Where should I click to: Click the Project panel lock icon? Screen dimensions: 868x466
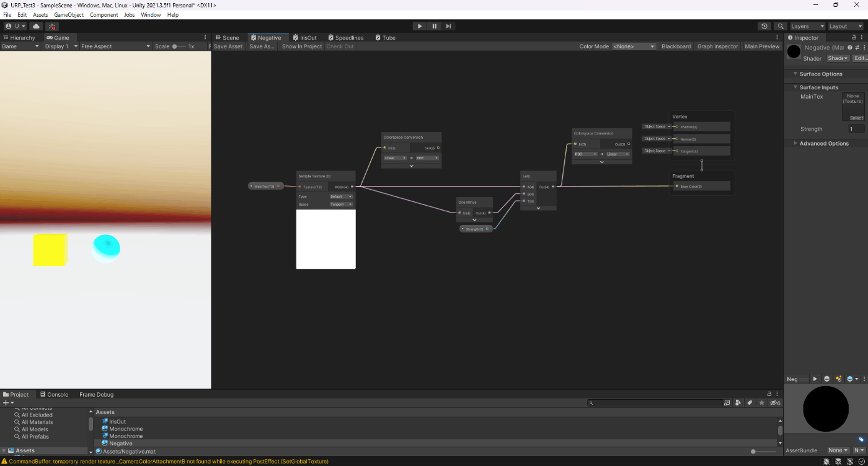769,394
